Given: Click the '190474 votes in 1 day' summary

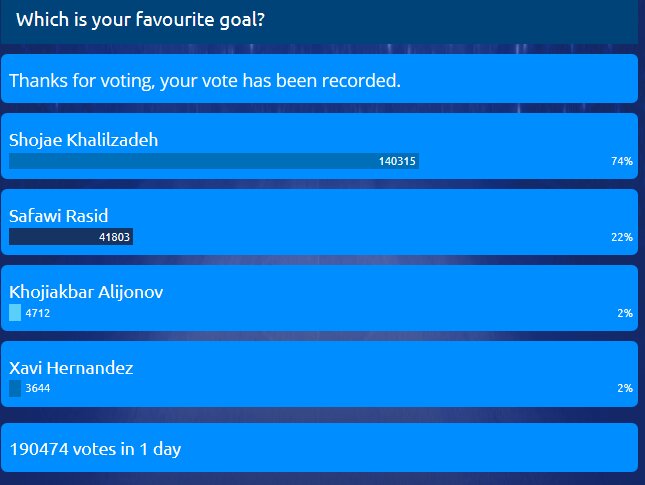Looking at the screenshot, I should coord(95,449).
